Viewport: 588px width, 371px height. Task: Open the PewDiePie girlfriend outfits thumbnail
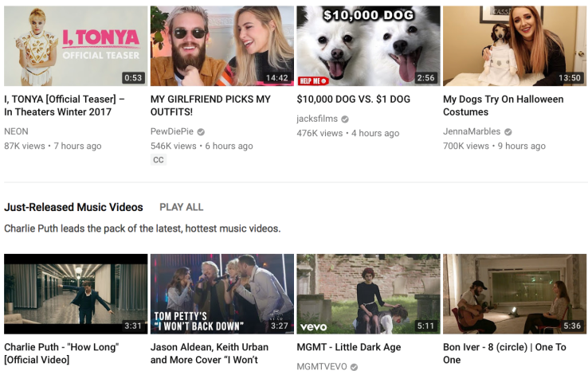pyautogui.click(x=222, y=45)
